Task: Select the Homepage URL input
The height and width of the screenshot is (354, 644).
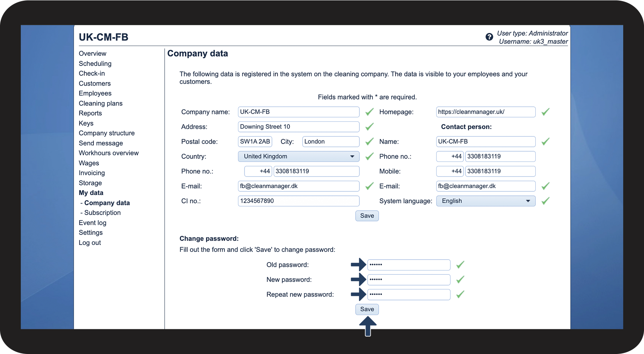Action: coord(485,112)
